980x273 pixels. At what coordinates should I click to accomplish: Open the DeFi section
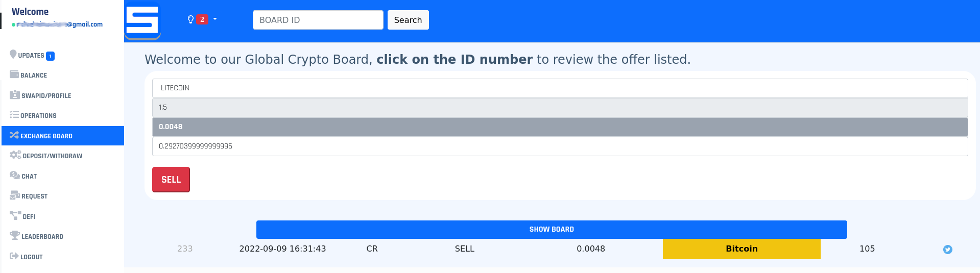click(x=22, y=216)
